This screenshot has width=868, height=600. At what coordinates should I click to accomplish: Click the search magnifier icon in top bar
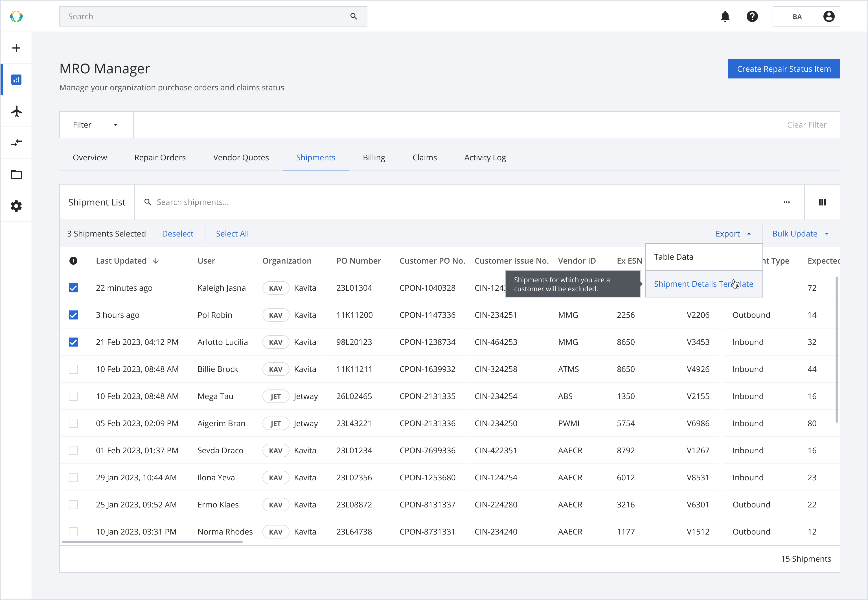(x=353, y=16)
